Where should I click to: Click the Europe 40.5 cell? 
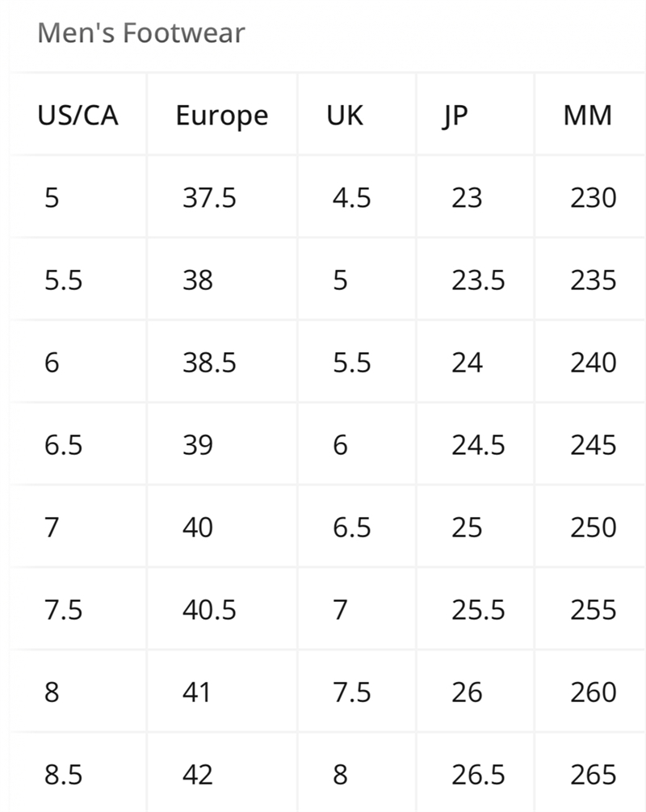pyautogui.click(x=209, y=610)
